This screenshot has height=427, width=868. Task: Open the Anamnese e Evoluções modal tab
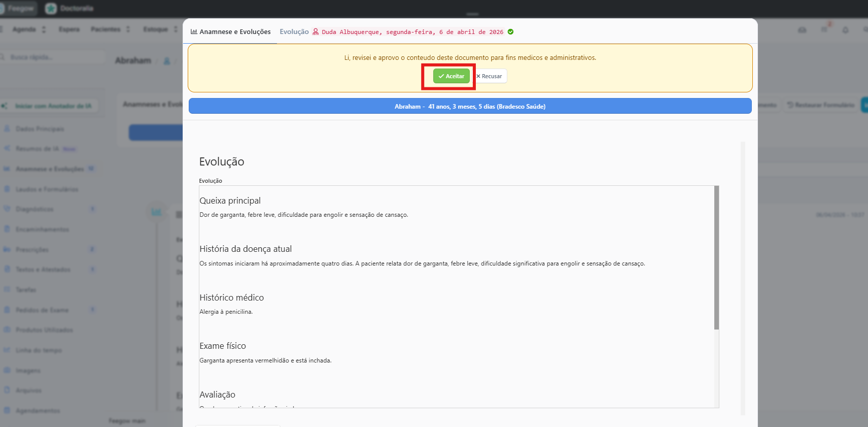click(230, 31)
